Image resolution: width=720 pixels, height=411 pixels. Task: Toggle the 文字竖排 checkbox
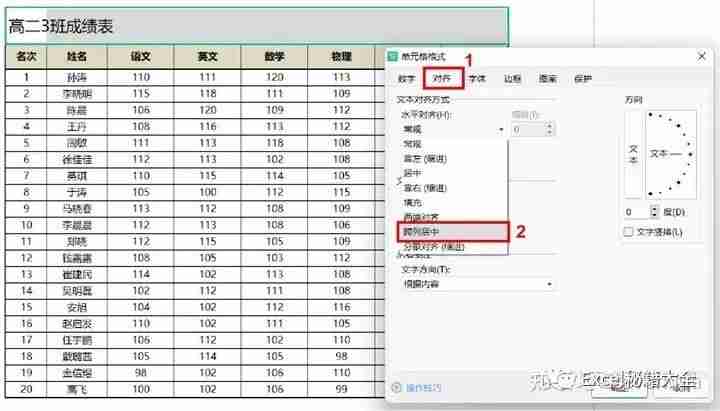[x=628, y=232]
